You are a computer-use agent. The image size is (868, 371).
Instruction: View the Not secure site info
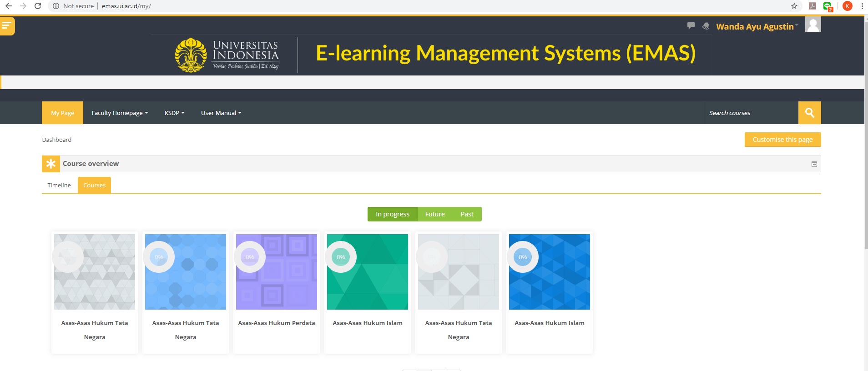pos(73,6)
